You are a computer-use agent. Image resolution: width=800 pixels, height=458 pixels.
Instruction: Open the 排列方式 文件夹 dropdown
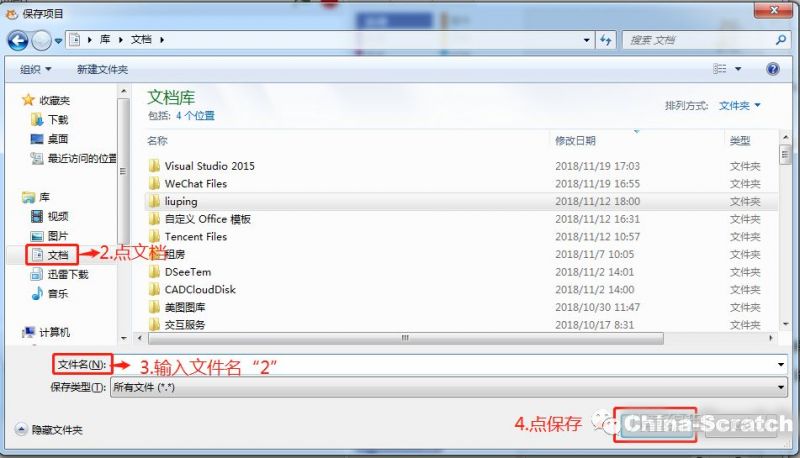[x=740, y=105]
